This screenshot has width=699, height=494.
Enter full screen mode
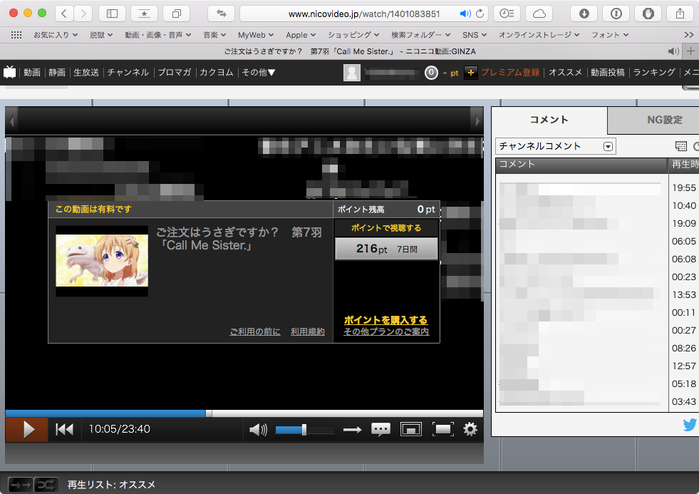pos(443,429)
